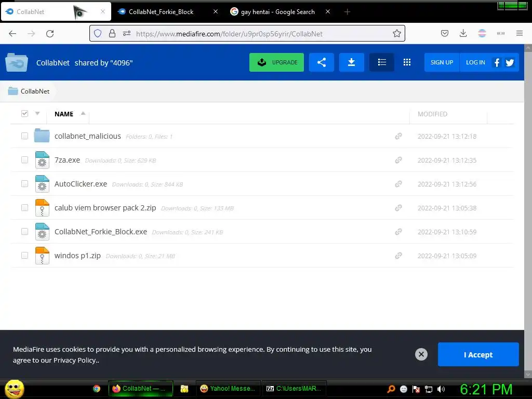Open calub viem browser pack 2.zip
Screen dimensions: 532x399
pos(105,208)
